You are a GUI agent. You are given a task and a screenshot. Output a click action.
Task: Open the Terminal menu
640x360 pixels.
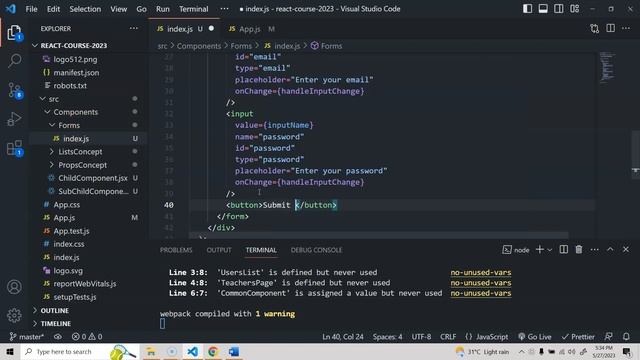[193, 9]
